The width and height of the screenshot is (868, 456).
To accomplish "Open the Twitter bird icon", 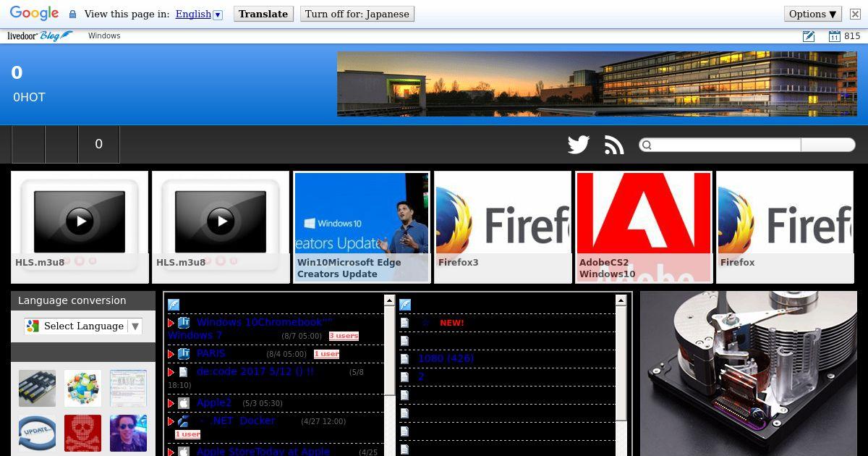I will click(579, 145).
